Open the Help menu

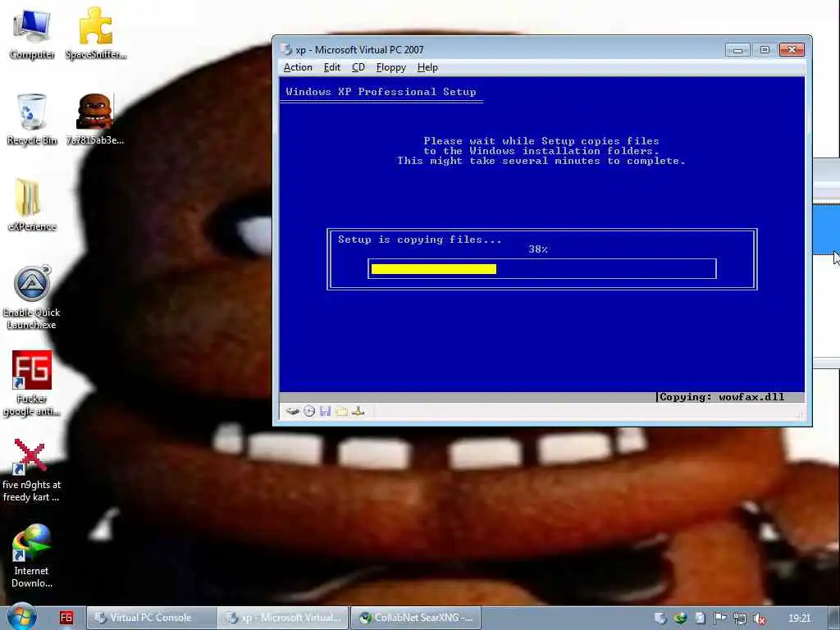click(427, 67)
